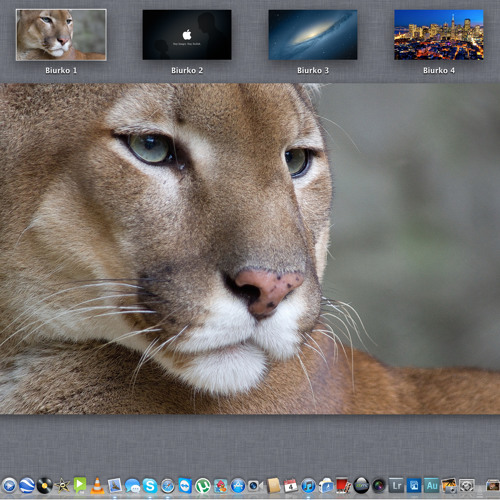Image resolution: width=500 pixels, height=500 pixels.
Task: Launch TeamViewer from the Dock
Action: coord(185,486)
